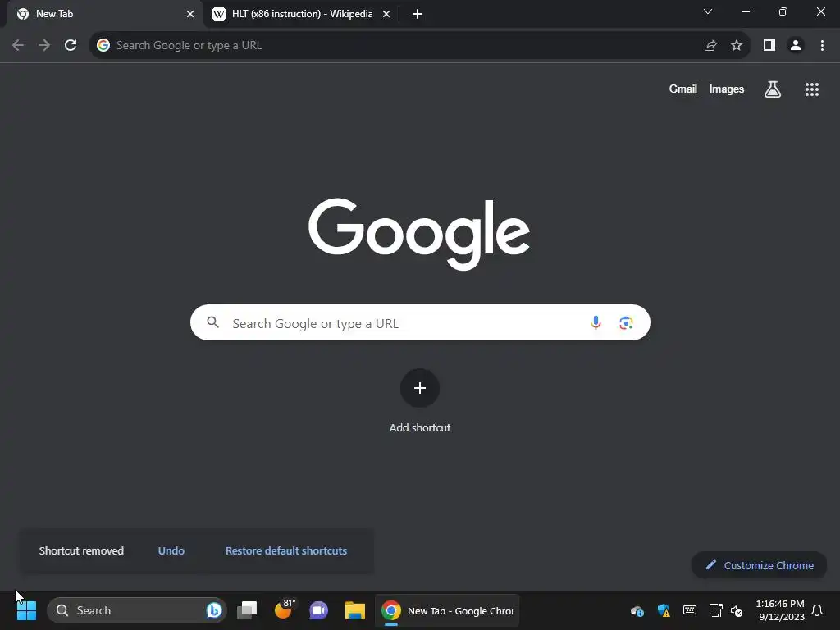Open File Explorer from the taskbar

(x=354, y=610)
